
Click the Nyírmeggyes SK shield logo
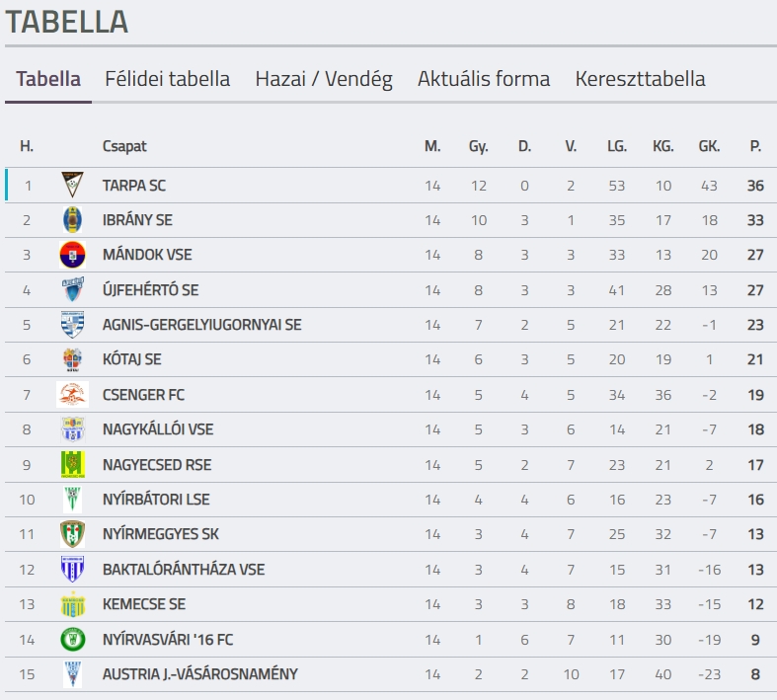click(x=72, y=534)
